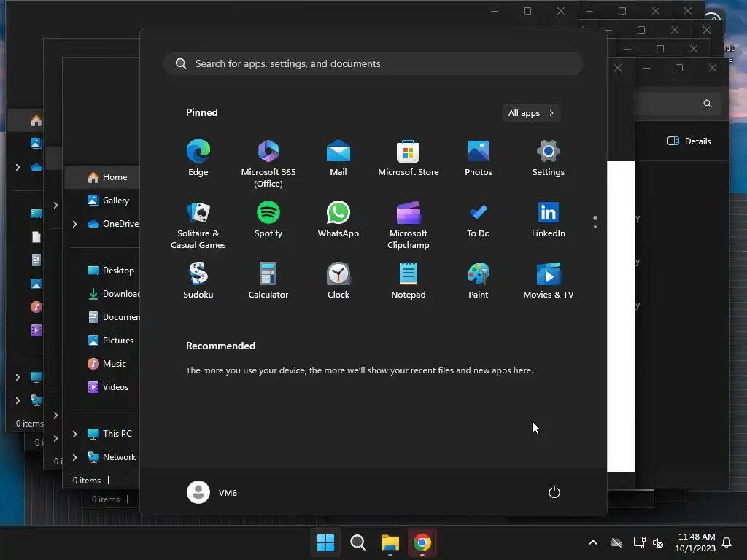Screen dimensions: 747x560
Task: Open Edge from the pinned apps
Action: pos(198,158)
